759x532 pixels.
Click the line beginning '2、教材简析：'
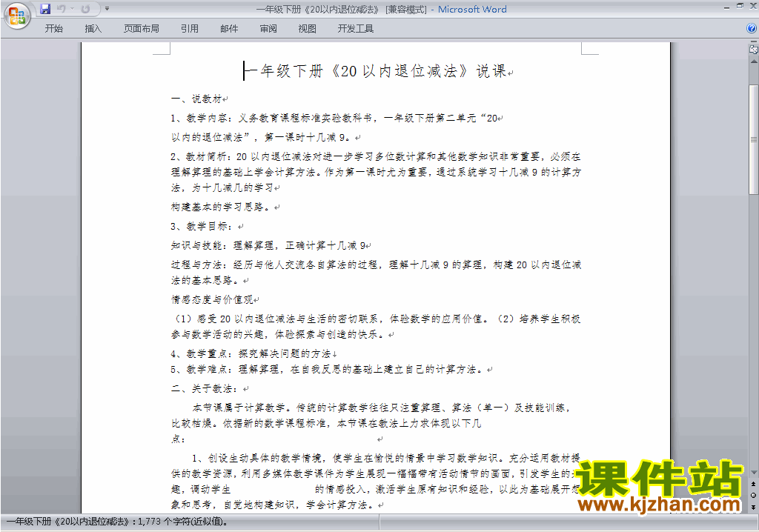click(x=376, y=172)
